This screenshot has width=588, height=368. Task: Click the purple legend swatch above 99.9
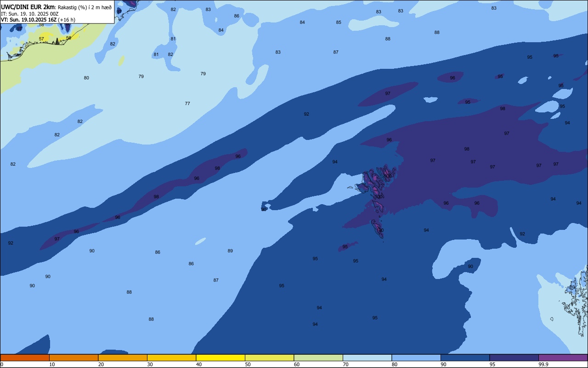pos(563,357)
